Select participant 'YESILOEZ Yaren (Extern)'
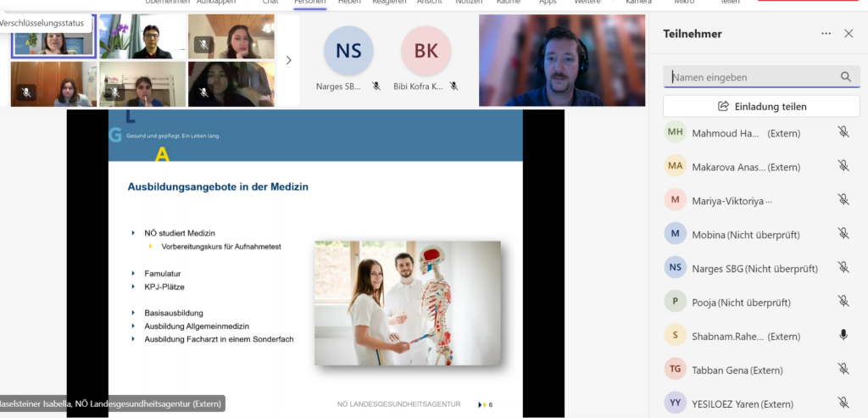The height and width of the screenshot is (418, 868). [x=743, y=404]
